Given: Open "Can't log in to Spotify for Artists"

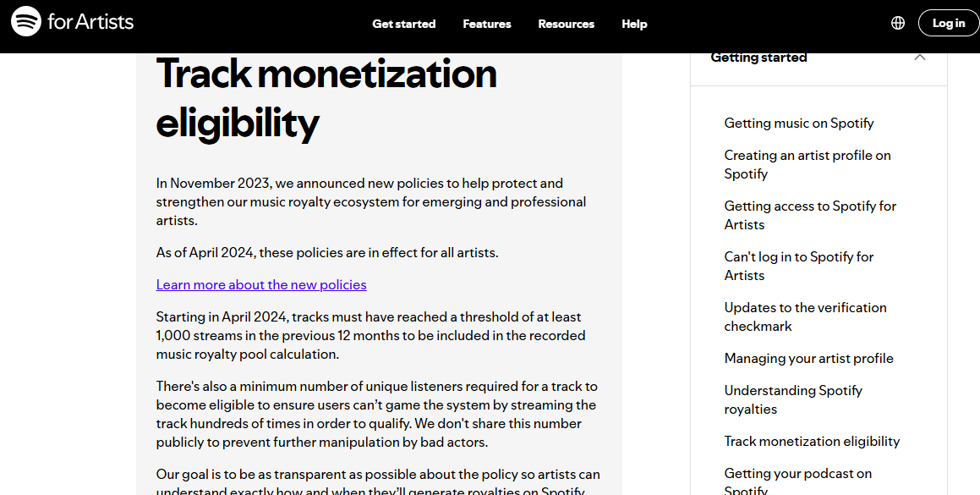Looking at the screenshot, I should (799, 266).
